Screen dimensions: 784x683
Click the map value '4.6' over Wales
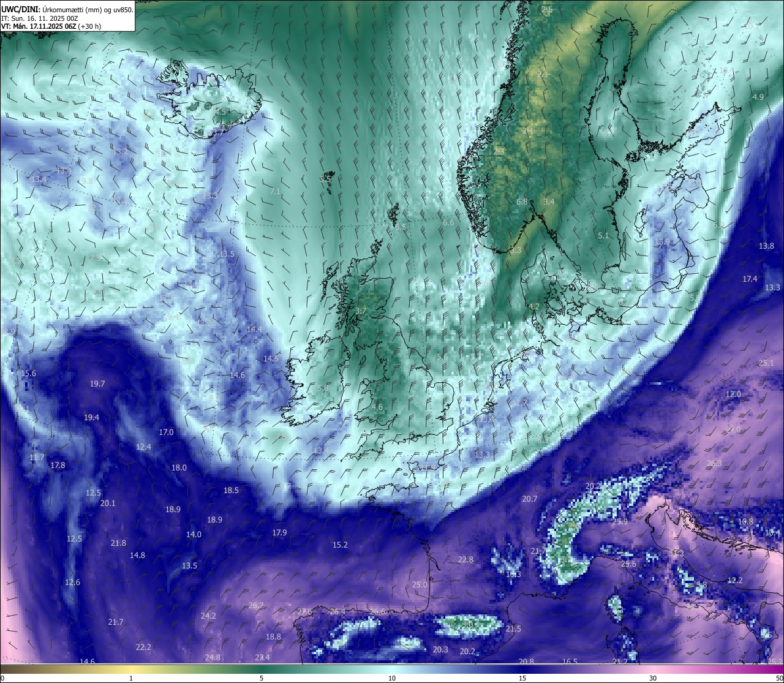pyautogui.click(x=377, y=407)
